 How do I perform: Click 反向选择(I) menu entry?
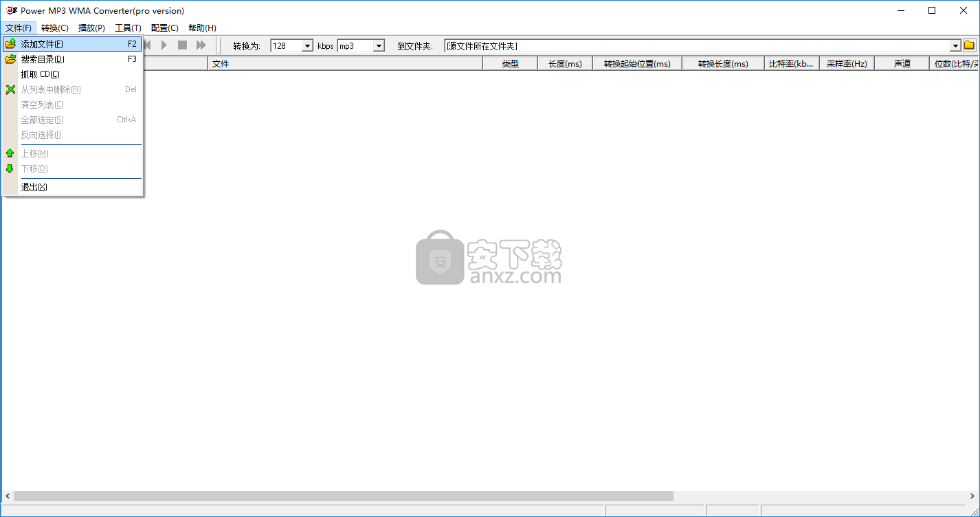(72, 135)
